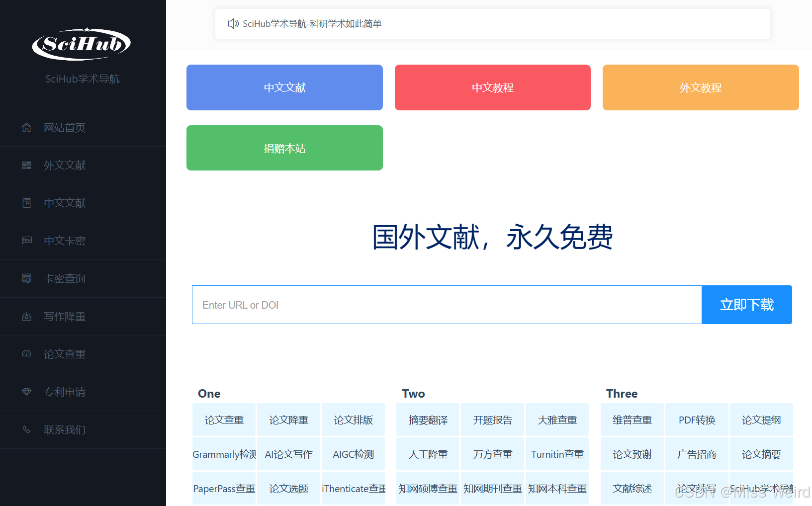
Task: Click the Three section heading
Action: pos(622,394)
